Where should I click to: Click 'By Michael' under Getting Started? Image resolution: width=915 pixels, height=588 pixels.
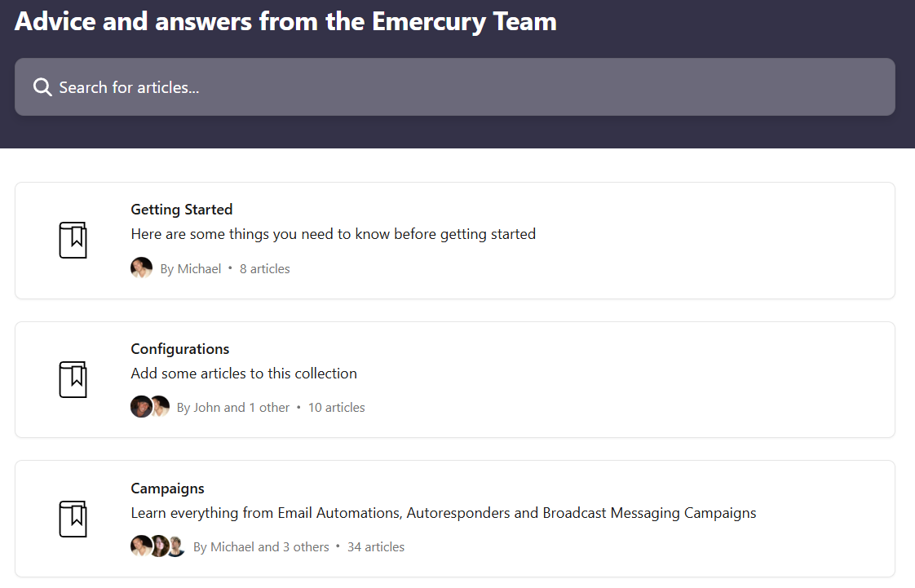pos(191,269)
